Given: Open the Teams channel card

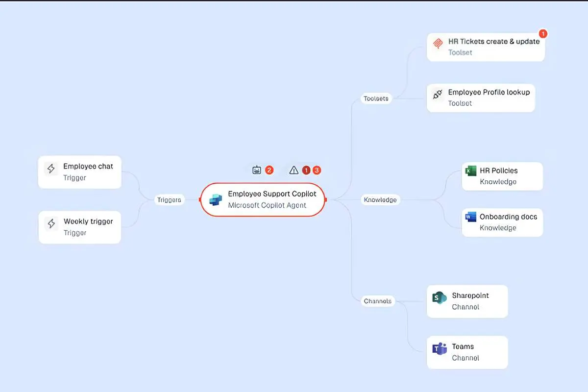Looking at the screenshot, I should [467, 352].
